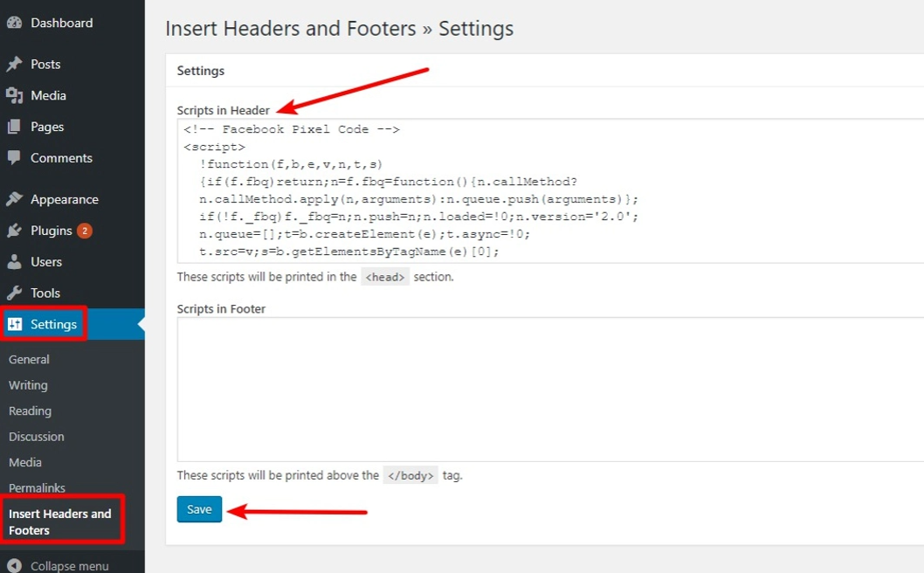
Task: Open the General settings submenu item
Action: (x=29, y=359)
